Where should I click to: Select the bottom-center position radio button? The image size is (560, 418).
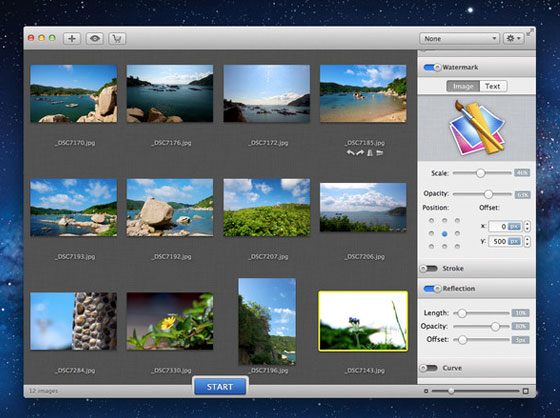tap(444, 247)
